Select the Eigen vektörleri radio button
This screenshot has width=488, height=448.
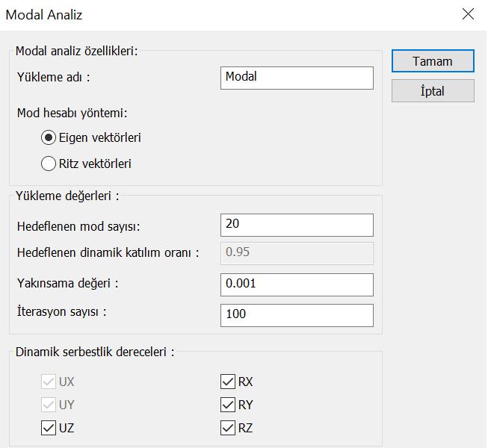(49, 138)
